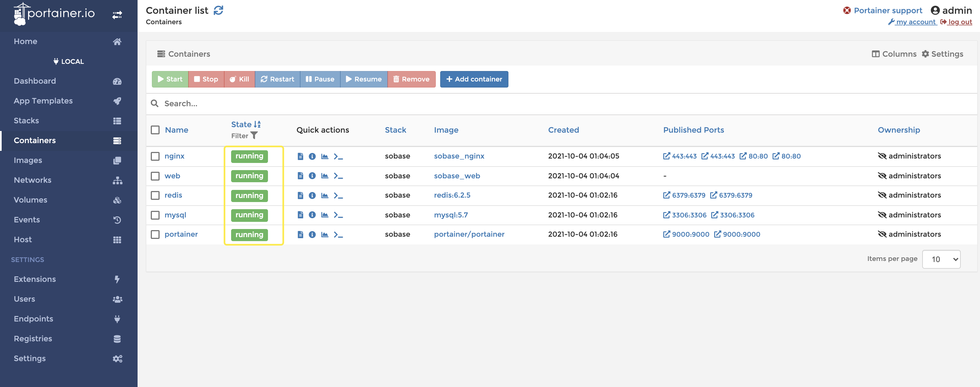Open the Items per page dropdown
The width and height of the screenshot is (980, 387).
[941, 259]
